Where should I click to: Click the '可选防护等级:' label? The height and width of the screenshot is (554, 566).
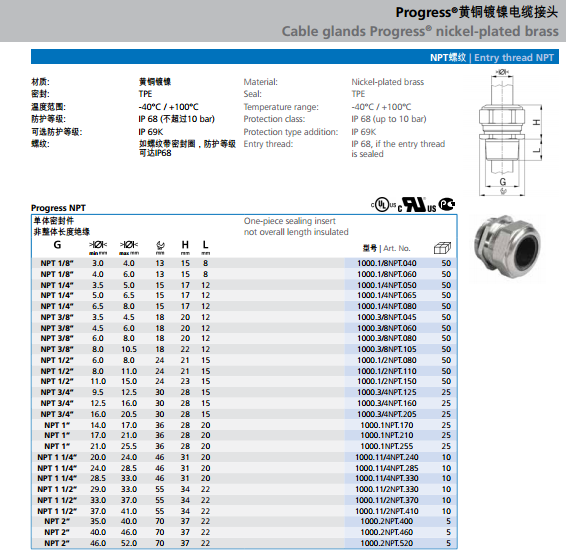tap(57, 132)
